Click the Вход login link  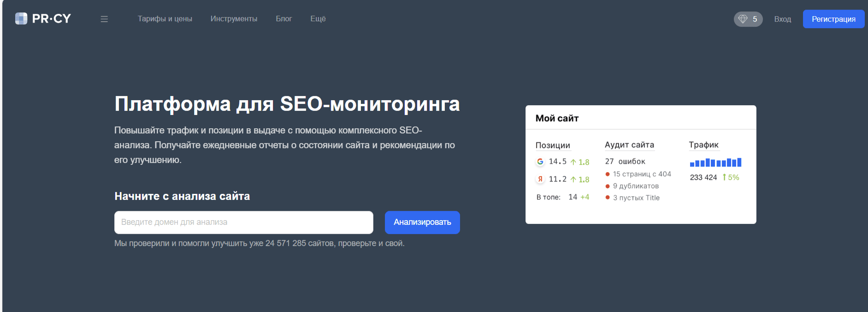pyautogui.click(x=782, y=19)
